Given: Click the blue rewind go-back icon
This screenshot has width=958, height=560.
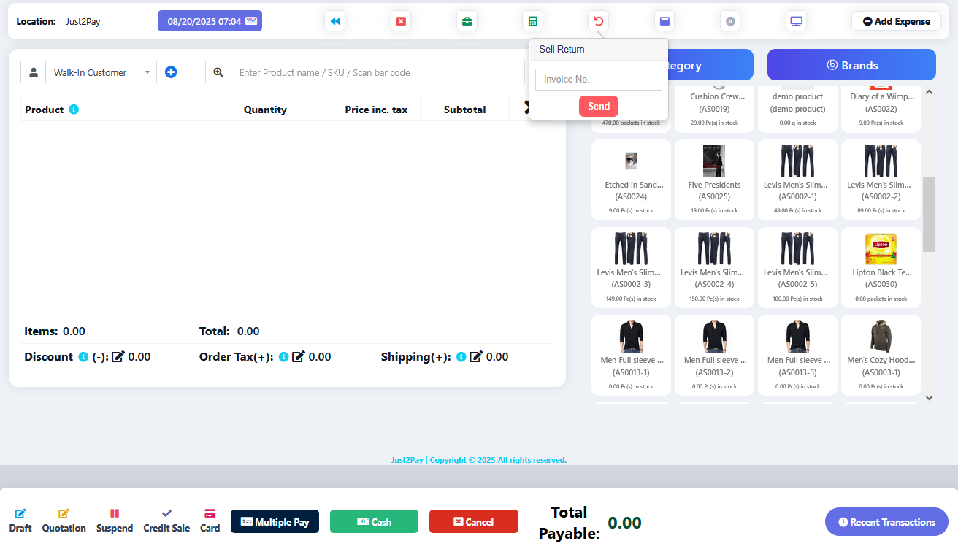Looking at the screenshot, I should click(335, 21).
